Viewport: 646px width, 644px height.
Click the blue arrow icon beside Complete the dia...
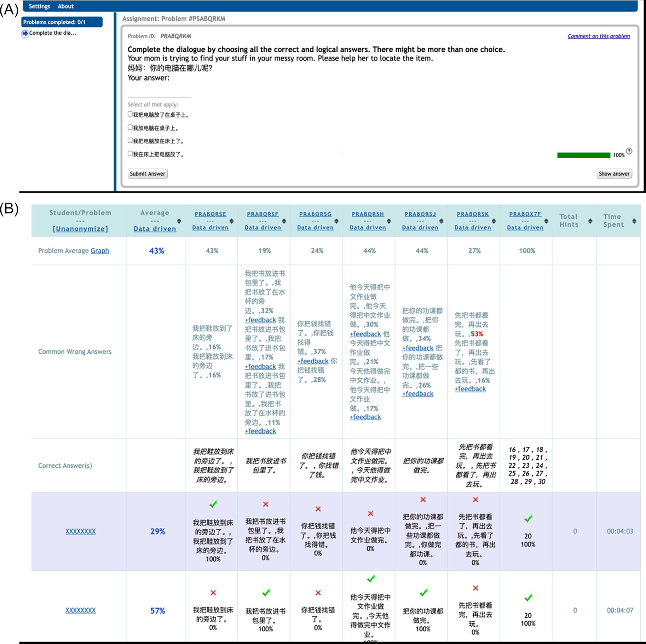25,33
